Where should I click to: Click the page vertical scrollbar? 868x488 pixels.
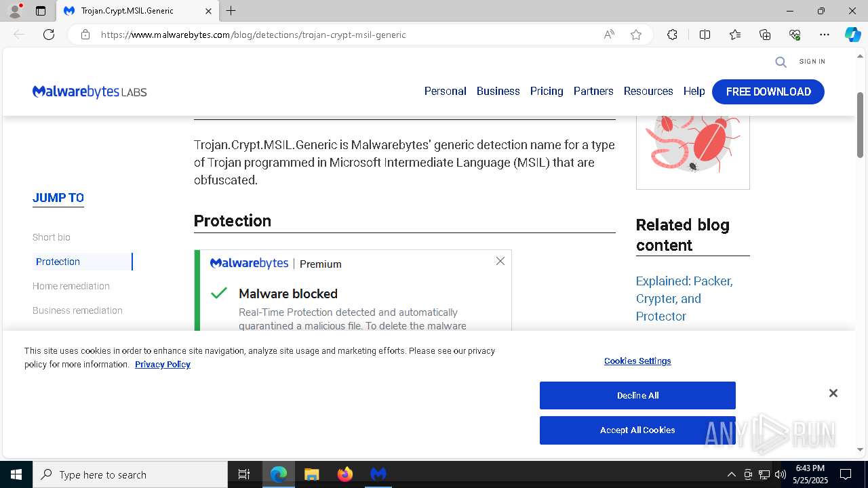pyautogui.click(x=860, y=125)
